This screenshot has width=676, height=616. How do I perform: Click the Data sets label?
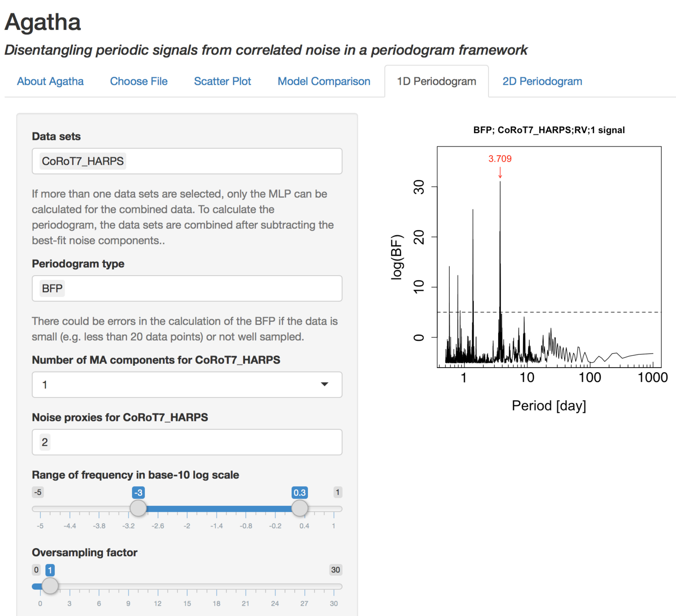56,136
